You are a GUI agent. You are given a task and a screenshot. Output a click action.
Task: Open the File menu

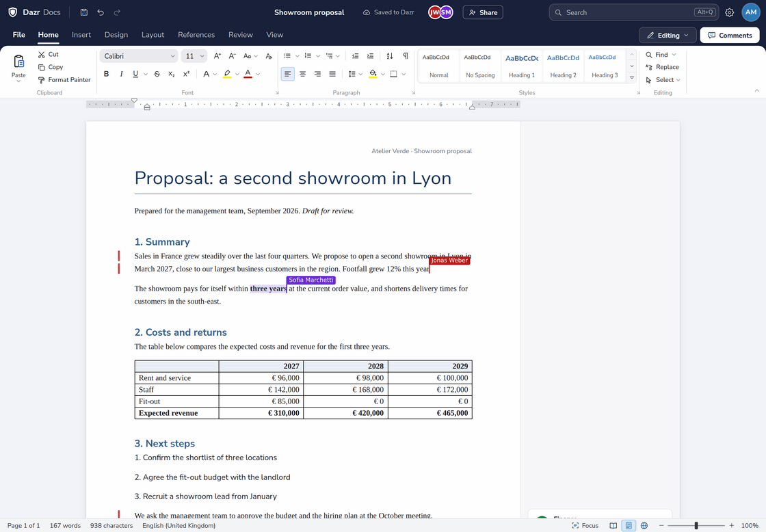tap(19, 35)
